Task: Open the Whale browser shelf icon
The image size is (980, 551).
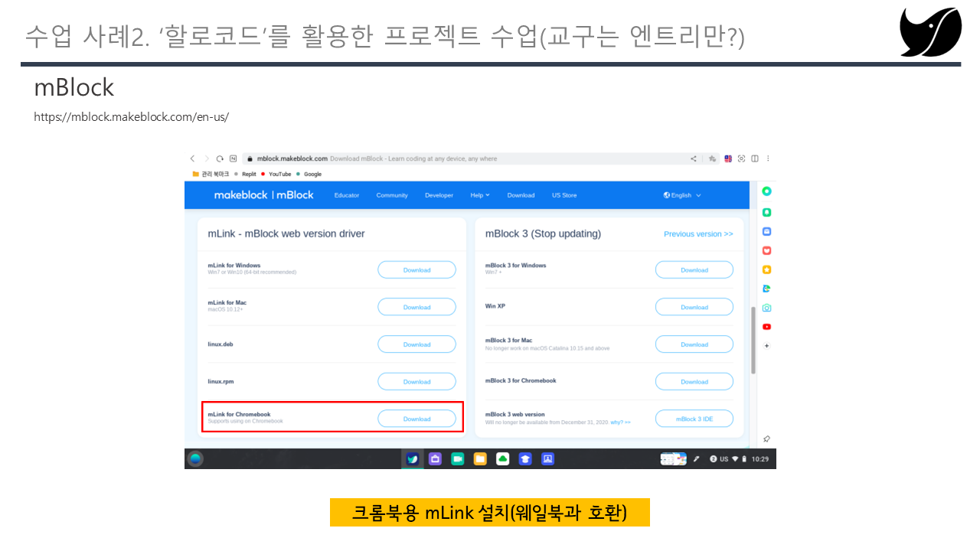Action: click(x=413, y=459)
